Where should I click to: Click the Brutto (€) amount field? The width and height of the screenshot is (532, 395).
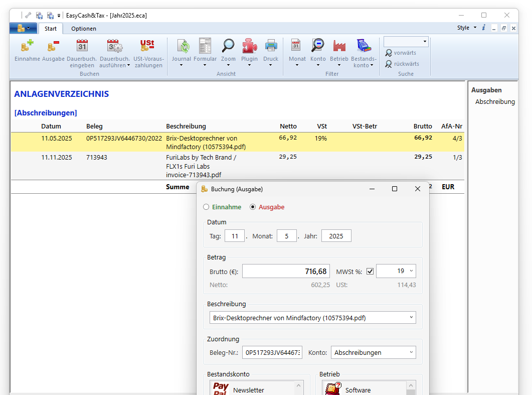pyautogui.click(x=286, y=271)
